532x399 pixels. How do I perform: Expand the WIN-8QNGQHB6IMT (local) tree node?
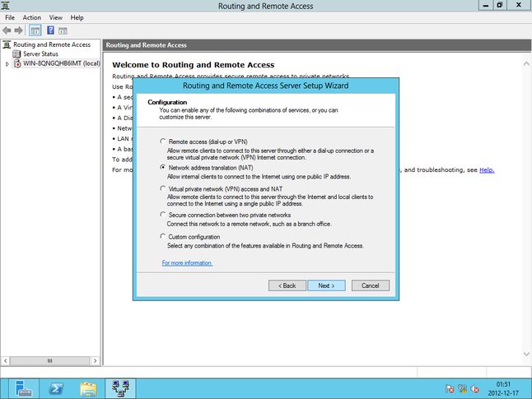[x=7, y=63]
